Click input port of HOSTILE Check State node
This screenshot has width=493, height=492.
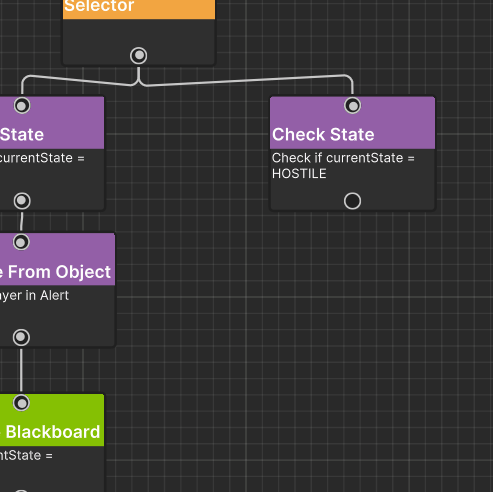[x=352, y=106]
